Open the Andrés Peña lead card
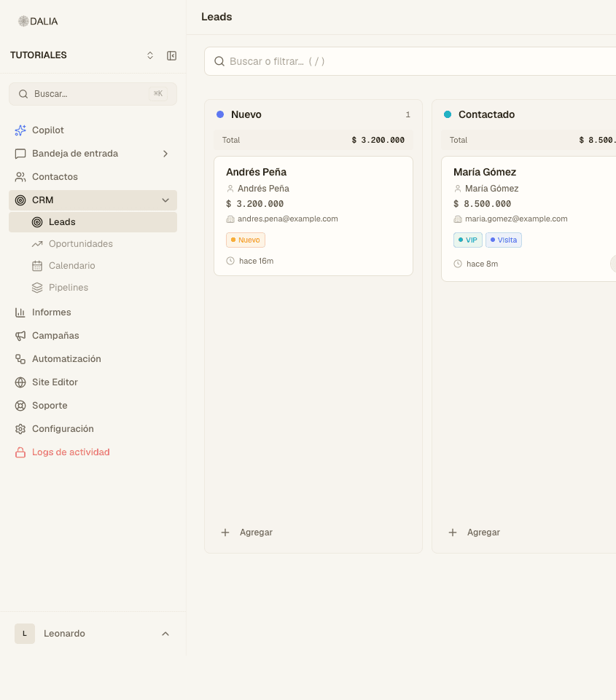 click(x=313, y=216)
